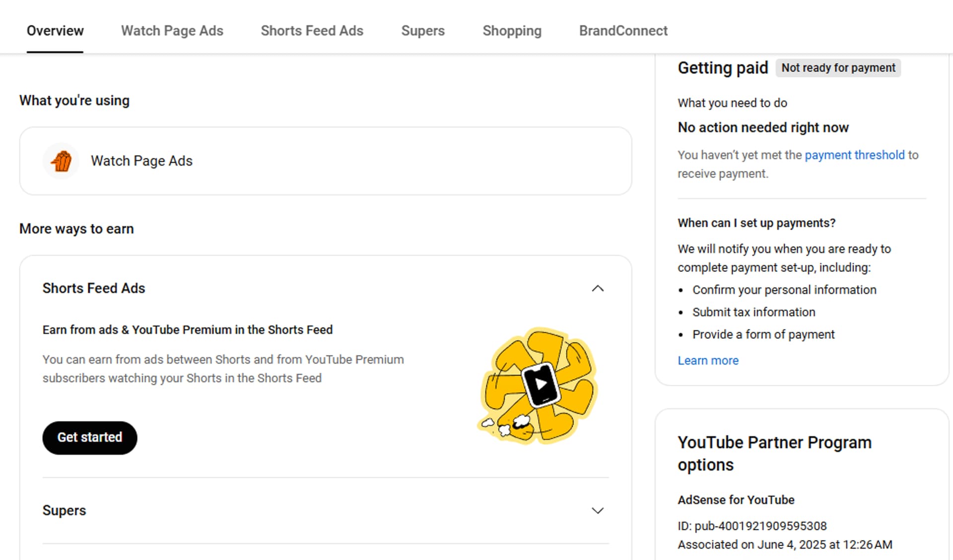953x560 pixels.
Task: Click the Learn more link
Action: point(708,361)
